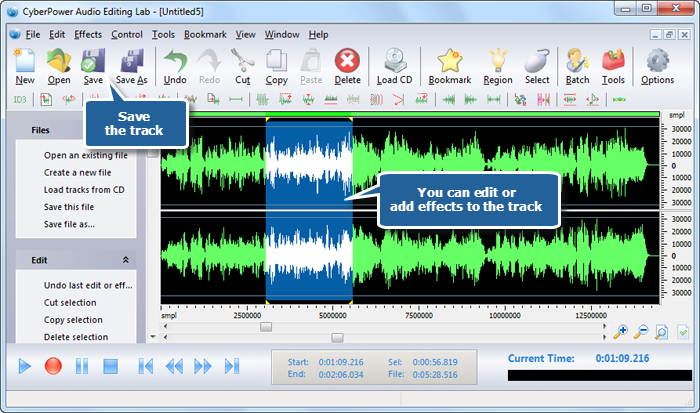Open the Load CD tool
700x413 pixels.
click(395, 67)
